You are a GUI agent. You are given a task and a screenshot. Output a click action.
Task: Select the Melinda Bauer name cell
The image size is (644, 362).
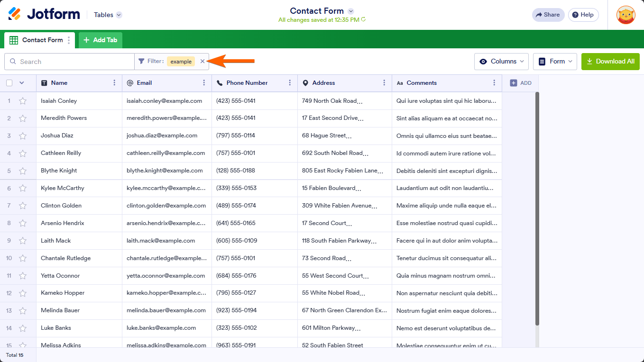tap(79, 311)
